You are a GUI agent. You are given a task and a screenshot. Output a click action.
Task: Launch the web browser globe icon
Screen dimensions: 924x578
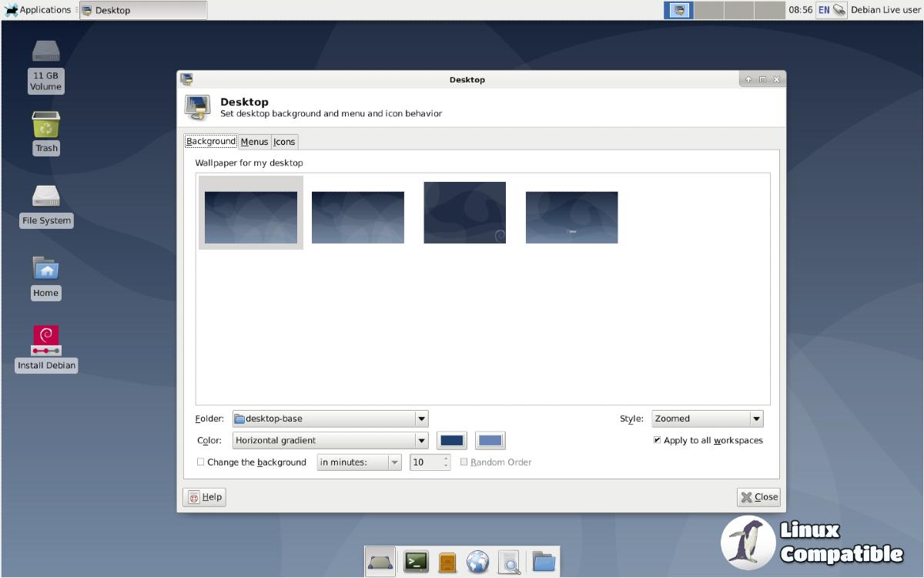(478, 562)
